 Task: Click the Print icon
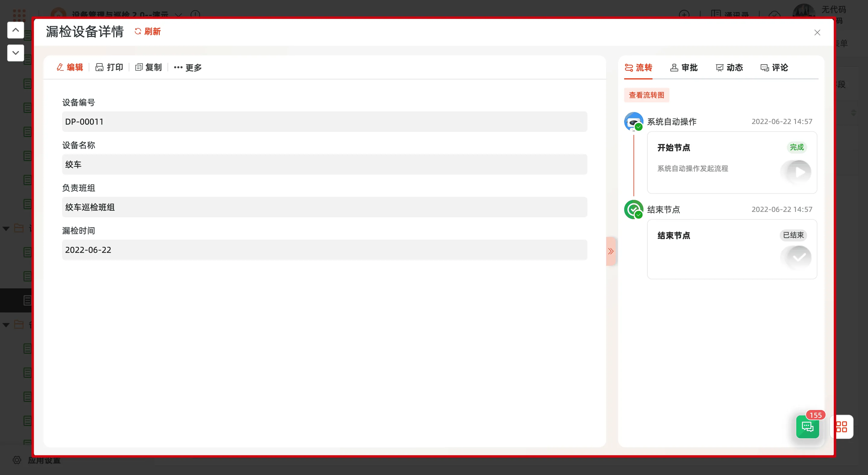point(99,67)
